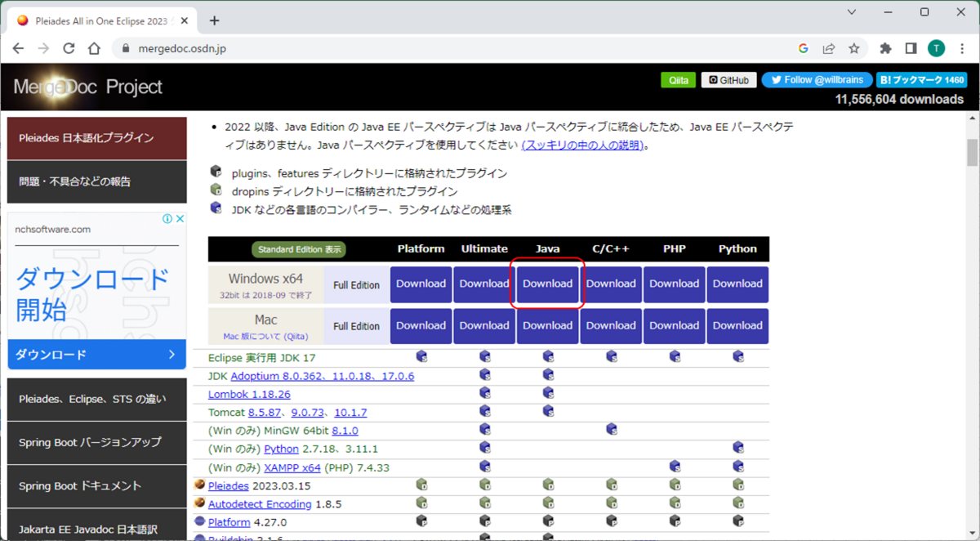This screenshot has width=980, height=541.
Task: Download Mac C/C++ edition
Action: pos(611,325)
